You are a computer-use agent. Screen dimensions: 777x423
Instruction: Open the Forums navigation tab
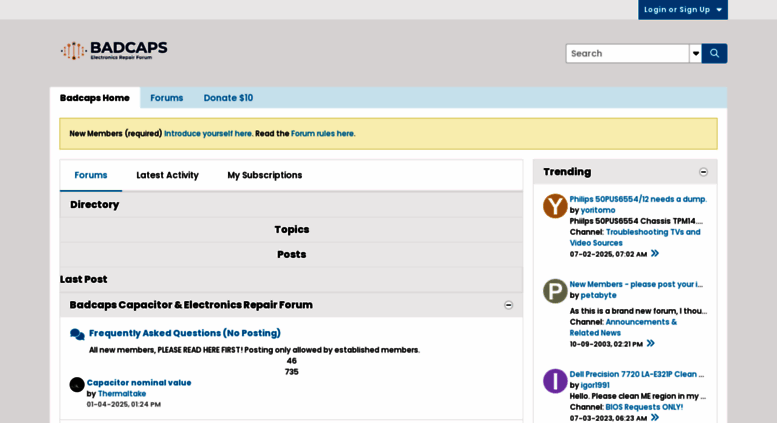pos(166,98)
